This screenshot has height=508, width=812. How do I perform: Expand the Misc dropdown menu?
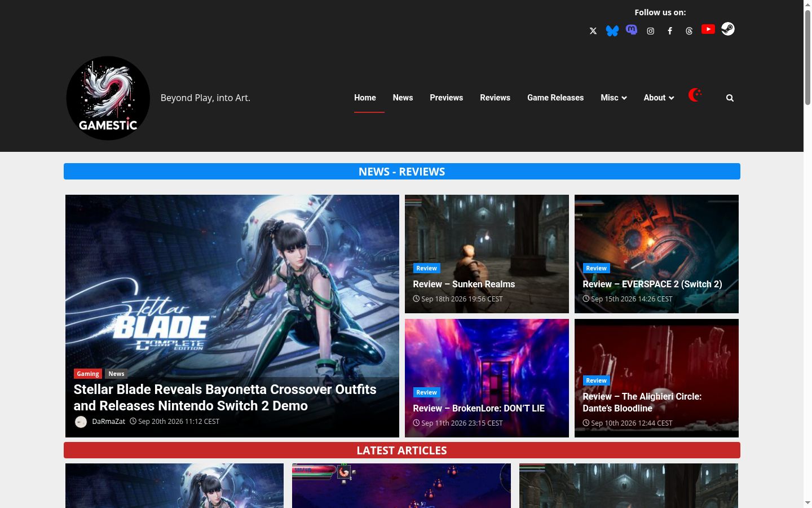(x=614, y=98)
